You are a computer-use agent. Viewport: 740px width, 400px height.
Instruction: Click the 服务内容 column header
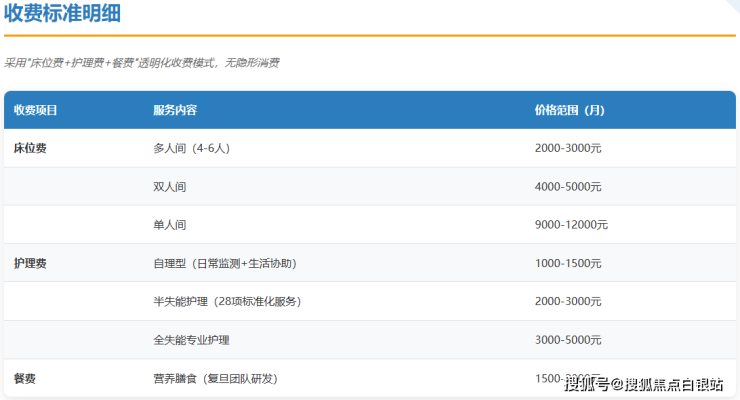tap(175, 110)
